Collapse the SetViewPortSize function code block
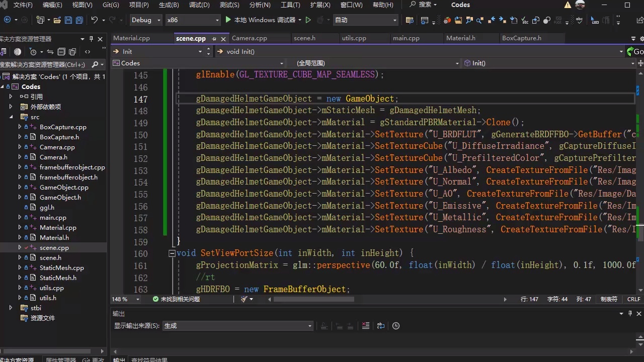The image size is (644, 362). pyautogui.click(x=172, y=253)
